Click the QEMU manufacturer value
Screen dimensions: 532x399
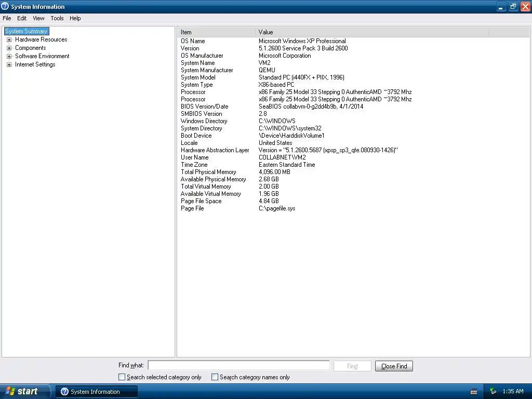(x=267, y=70)
